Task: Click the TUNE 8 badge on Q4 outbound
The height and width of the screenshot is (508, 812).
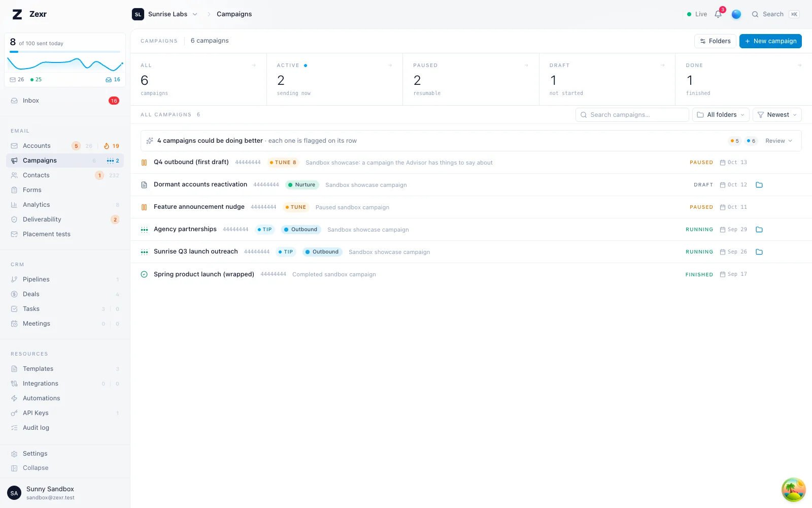Action: pyautogui.click(x=283, y=163)
